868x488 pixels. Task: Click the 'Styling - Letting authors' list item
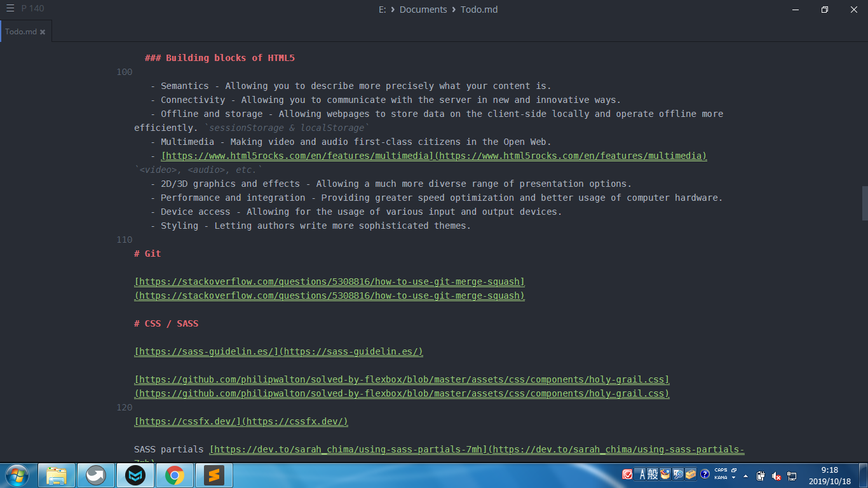coord(311,226)
